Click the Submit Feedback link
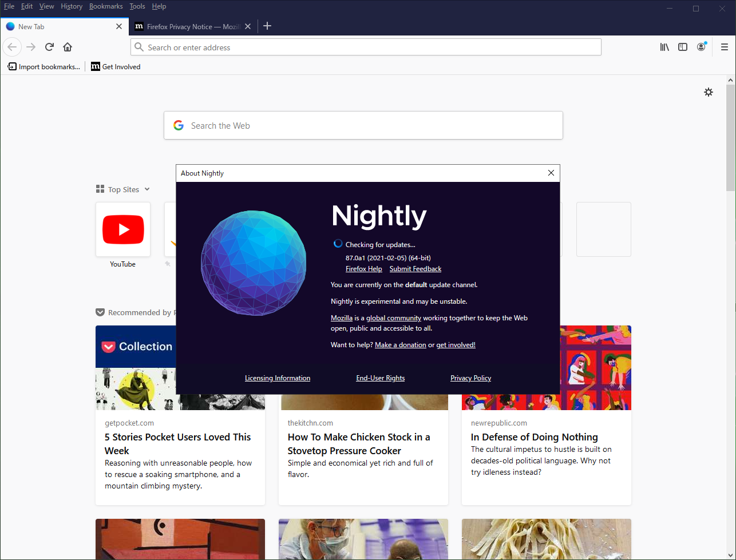Image resolution: width=736 pixels, height=560 pixels. [416, 269]
